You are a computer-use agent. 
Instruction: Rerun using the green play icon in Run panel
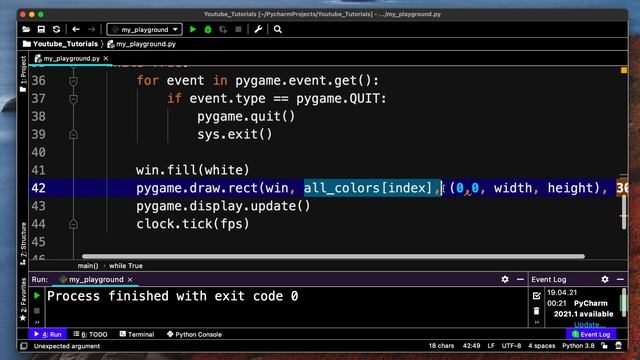[37, 295]
